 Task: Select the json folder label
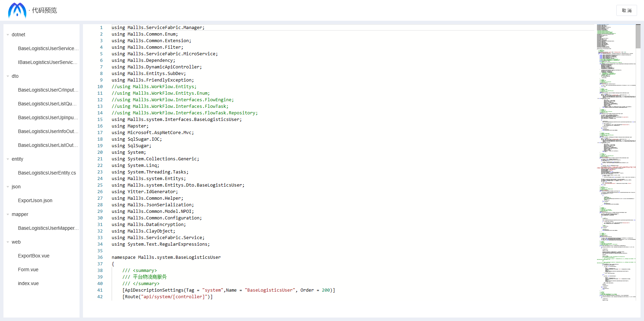pos(16,187)
